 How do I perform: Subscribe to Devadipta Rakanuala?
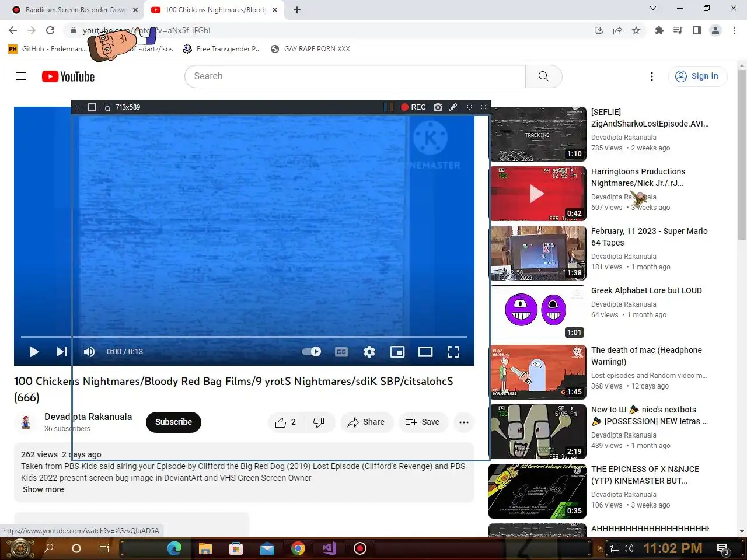click(173, 422)
